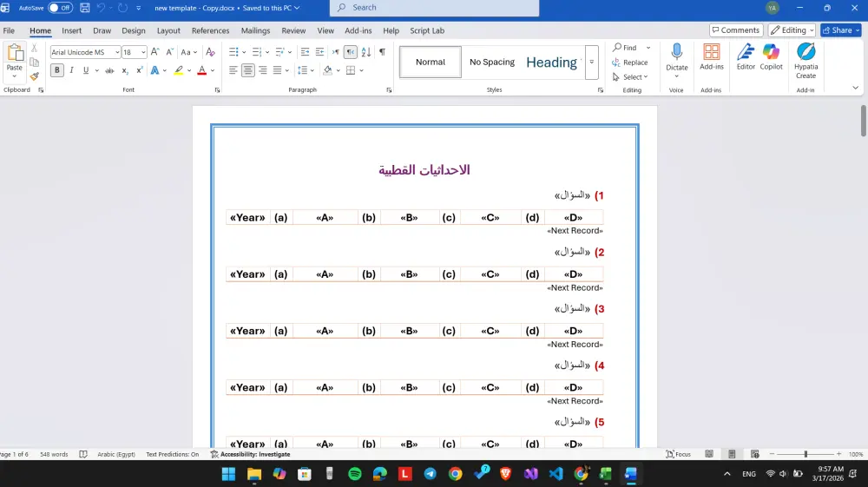Toggle Italic formatting

(x=71, y=70)
